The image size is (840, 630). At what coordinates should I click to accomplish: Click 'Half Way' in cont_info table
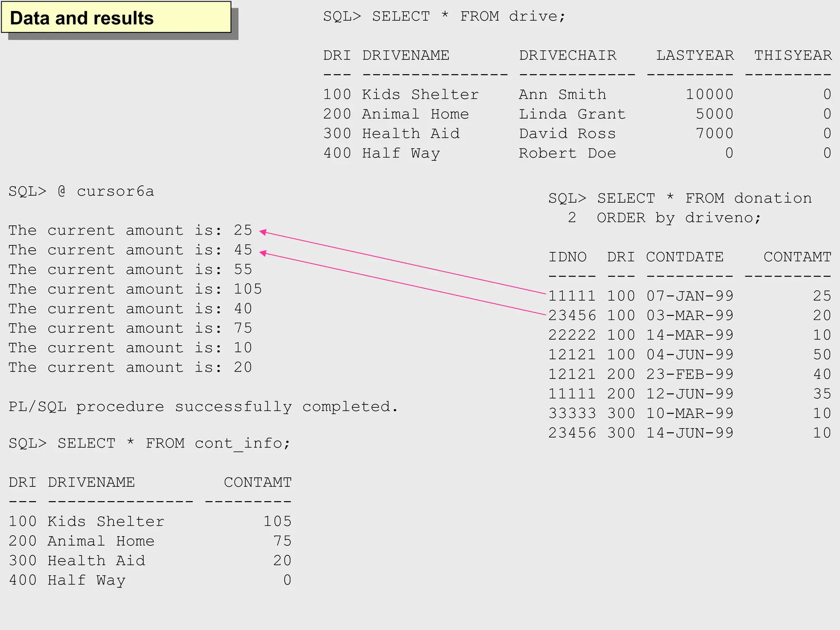87,581
